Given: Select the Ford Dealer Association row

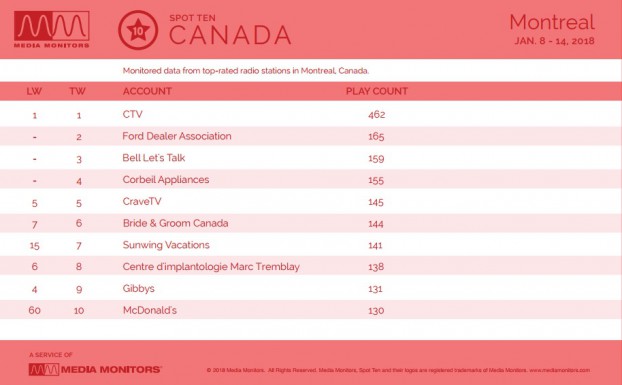Looking at the screenshot, I should [x=311, y=136].
